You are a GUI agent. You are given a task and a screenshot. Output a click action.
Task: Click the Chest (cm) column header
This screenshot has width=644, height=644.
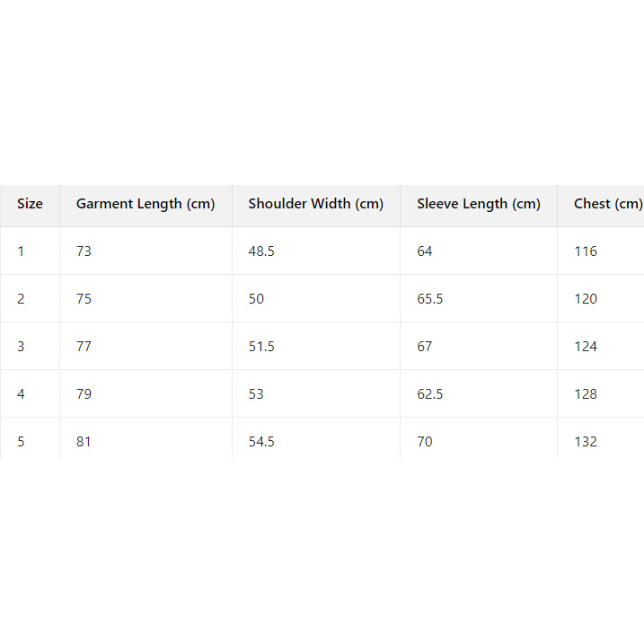pyautogui.click(x=608, y=204)
